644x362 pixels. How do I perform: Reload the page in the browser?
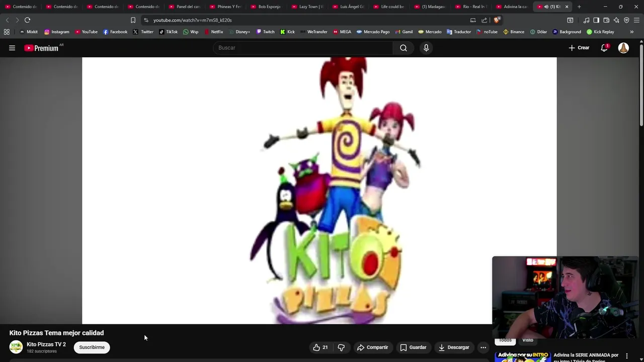tap(27, 20)
